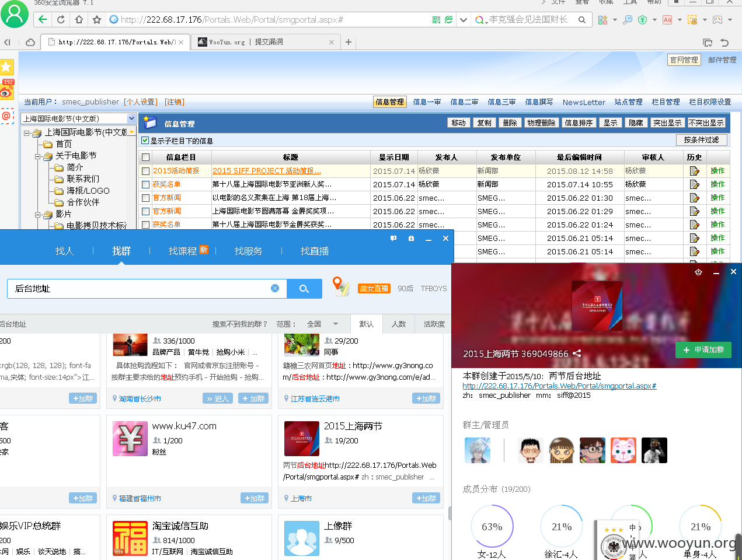Open 2015 SIFF PROJECT 活动简报 title link
Viewport: 742px width, 560px height.
(x=267, y=171)
